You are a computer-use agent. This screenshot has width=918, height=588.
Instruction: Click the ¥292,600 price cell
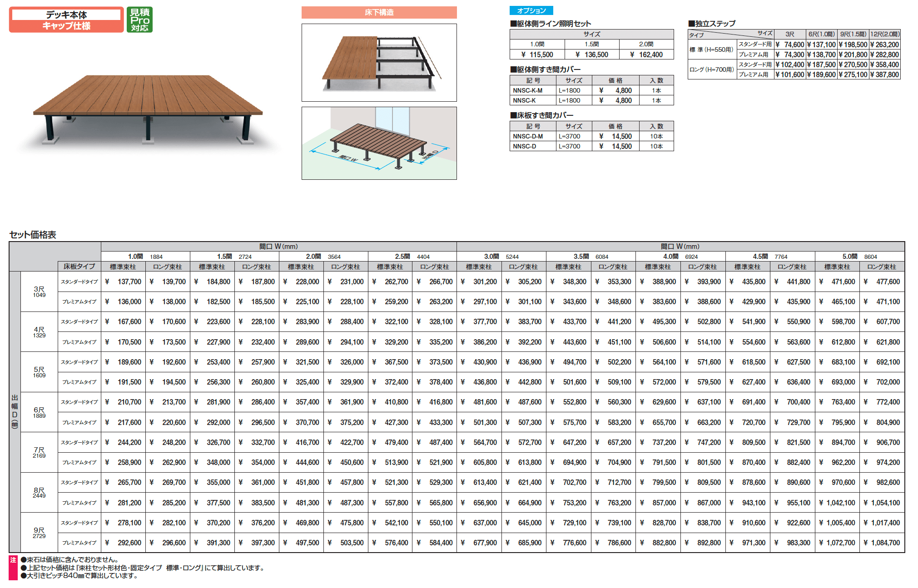pyautogui.click(x=123, y=543)
